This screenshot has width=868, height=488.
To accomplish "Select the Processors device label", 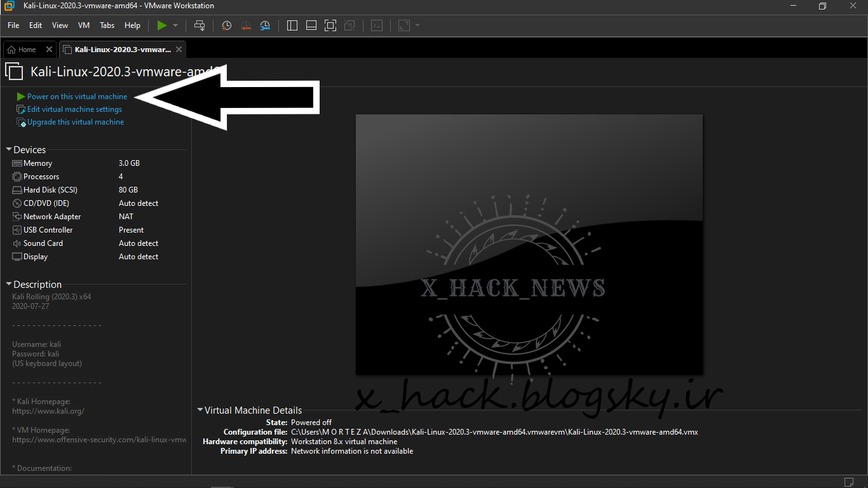I will (x=41, y=177).
